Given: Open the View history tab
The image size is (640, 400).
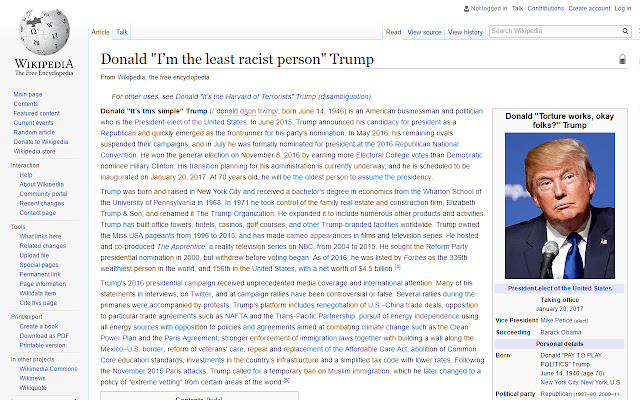Looking at the screenshot, I should pyautogui.click(x=465, y=32).
